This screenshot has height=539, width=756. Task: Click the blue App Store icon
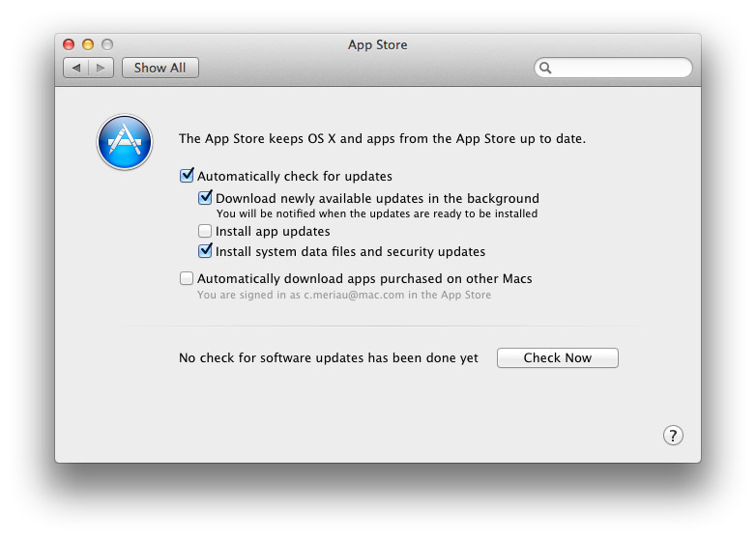click(x=125, y=142)
